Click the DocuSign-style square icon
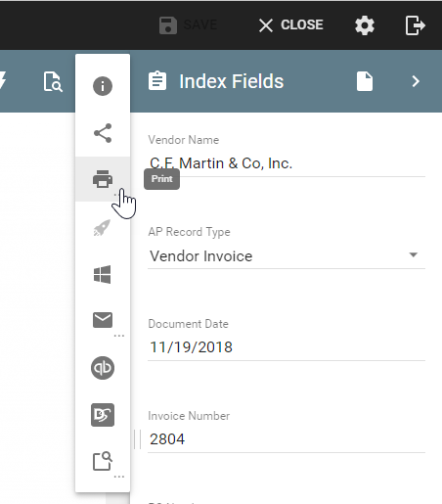The width and height of the screenshot is (442, 504). coord(103,415)
